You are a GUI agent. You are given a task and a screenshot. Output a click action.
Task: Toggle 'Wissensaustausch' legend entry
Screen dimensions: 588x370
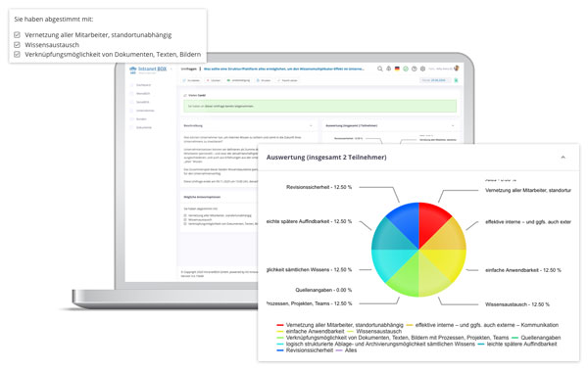point(374,331)
